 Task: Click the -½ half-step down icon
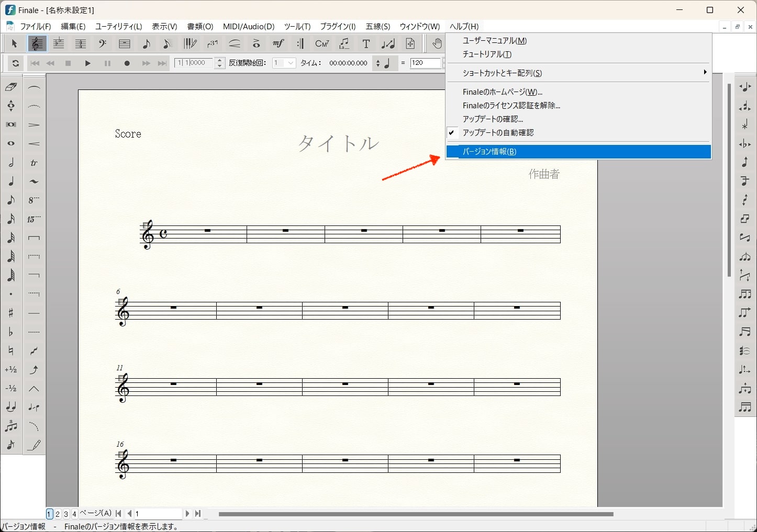[11, 388]
